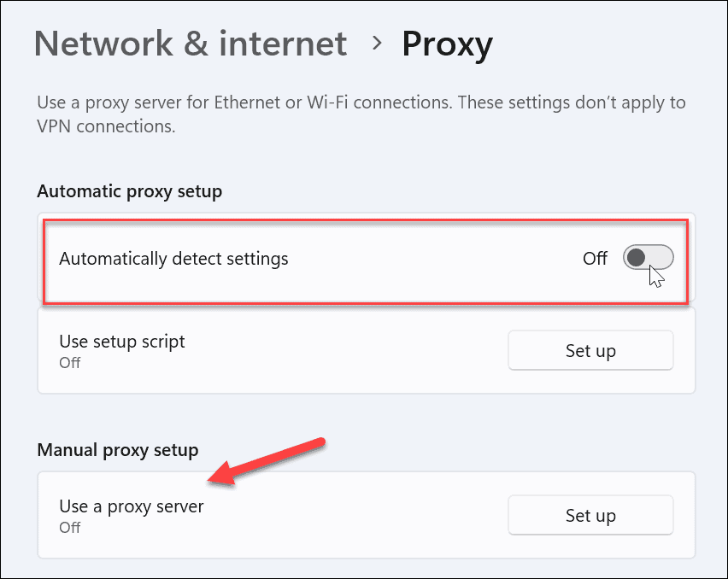Click the breadcrumb chevron between Network and Proxy

[378, 44]
